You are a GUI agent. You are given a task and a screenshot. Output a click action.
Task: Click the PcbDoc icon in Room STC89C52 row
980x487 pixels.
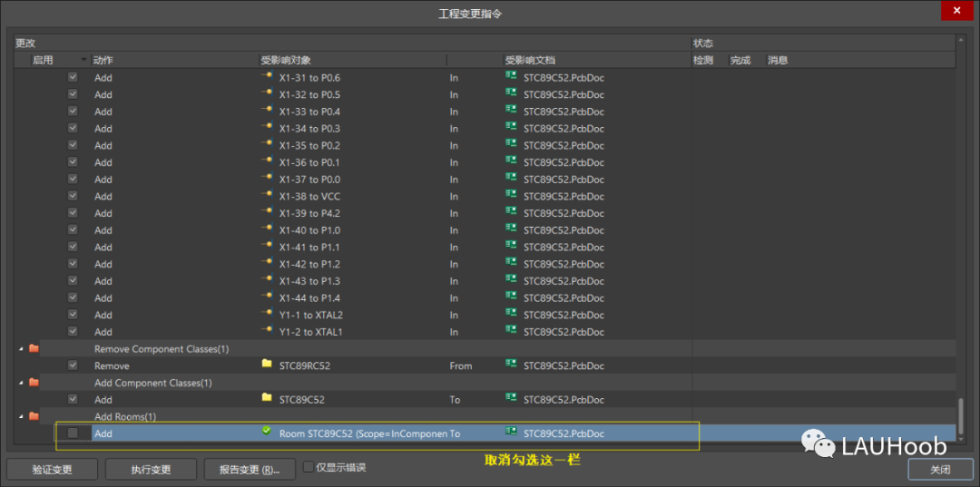(511, 432)
